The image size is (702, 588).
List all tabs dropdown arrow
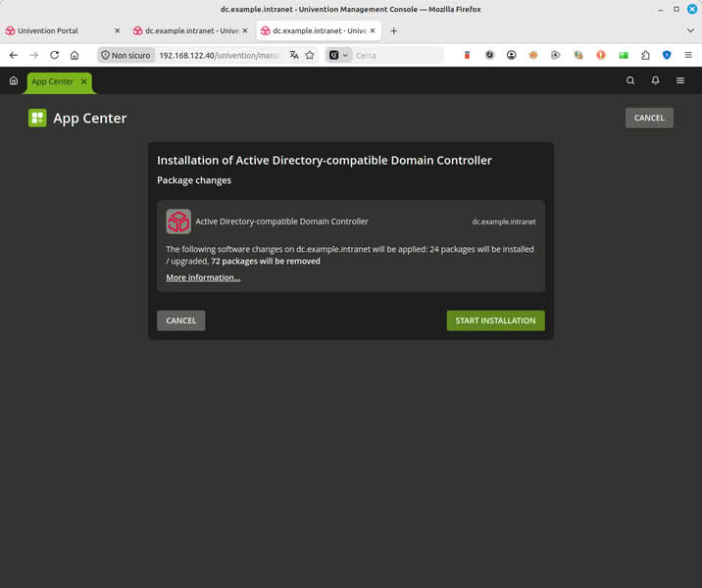690,31
